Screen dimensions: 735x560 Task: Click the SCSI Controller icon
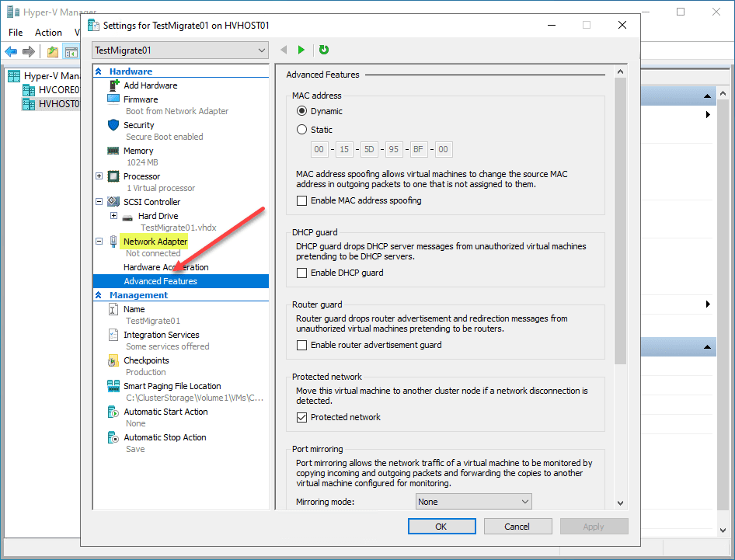click(x=113, y=201)
